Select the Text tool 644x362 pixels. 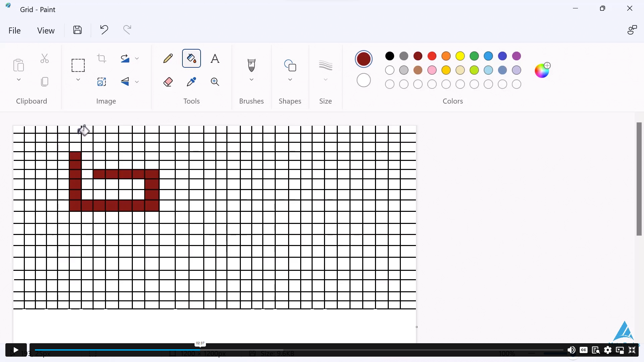pos(215,58)
